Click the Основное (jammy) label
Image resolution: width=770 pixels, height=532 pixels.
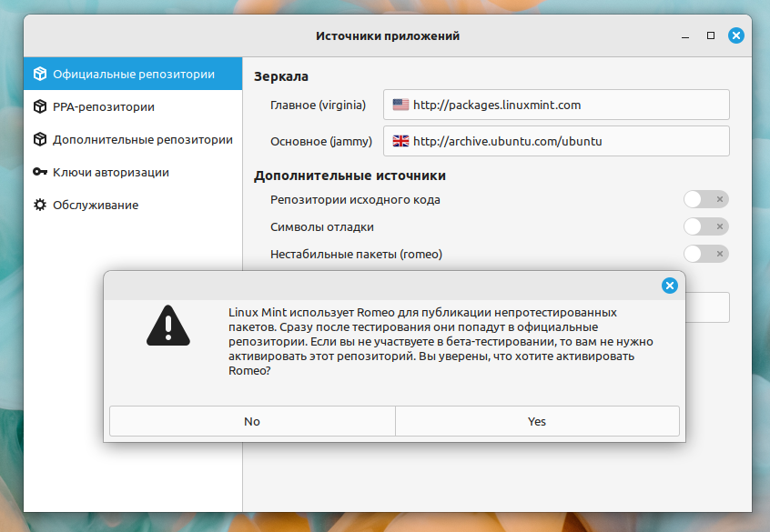[x=321, y=141]
